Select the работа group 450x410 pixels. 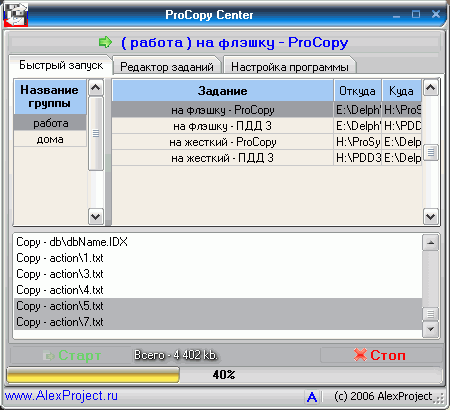pos(50,123)
